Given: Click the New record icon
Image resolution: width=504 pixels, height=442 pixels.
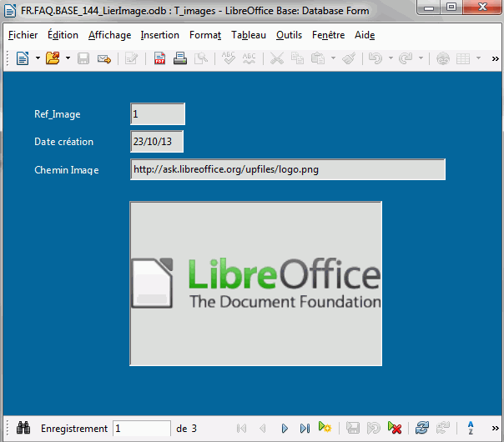Looking at the screenshot, I should tap(325, 428).
